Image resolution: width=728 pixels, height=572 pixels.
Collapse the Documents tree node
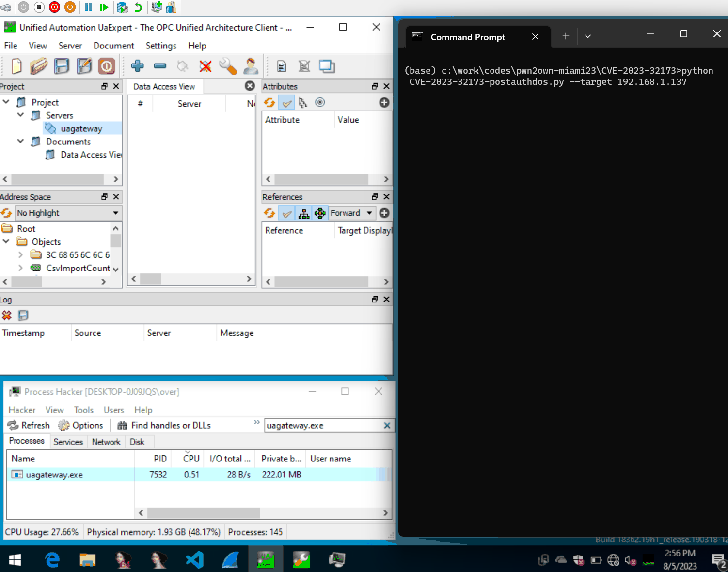[x=20, y=141]
